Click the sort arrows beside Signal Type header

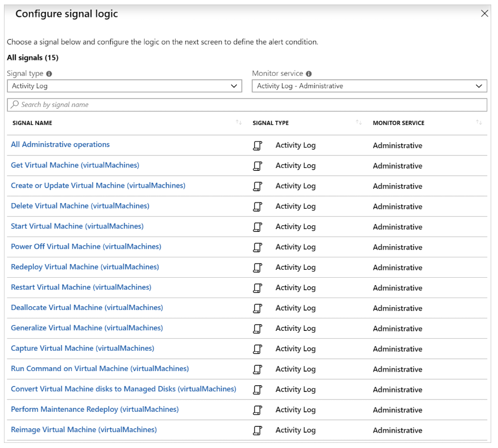click(358, 123)
